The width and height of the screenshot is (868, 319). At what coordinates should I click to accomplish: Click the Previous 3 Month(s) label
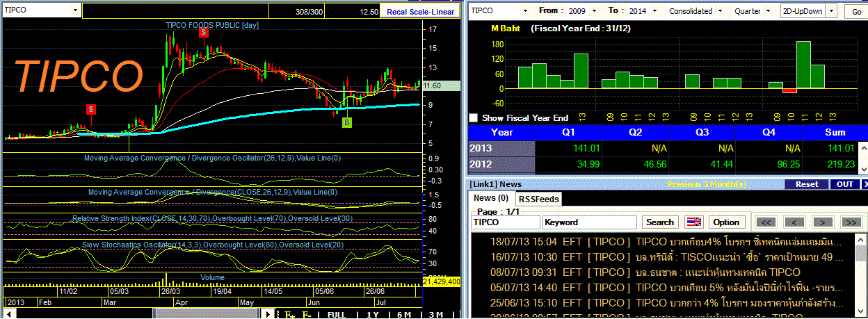tap(706, 184)
